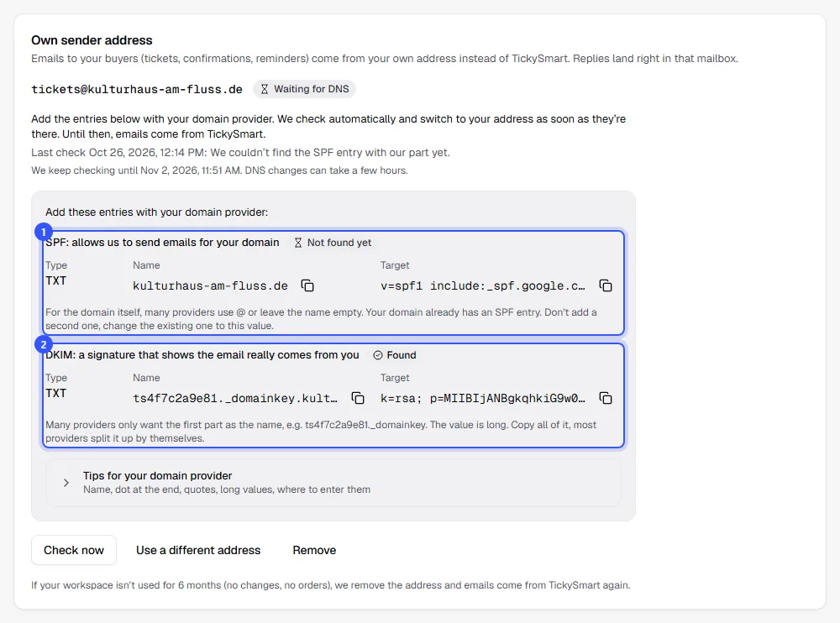840x623 pixels.
Task: Click the SPF hint about @ or empty name
Action: click(x=322, y=319)
